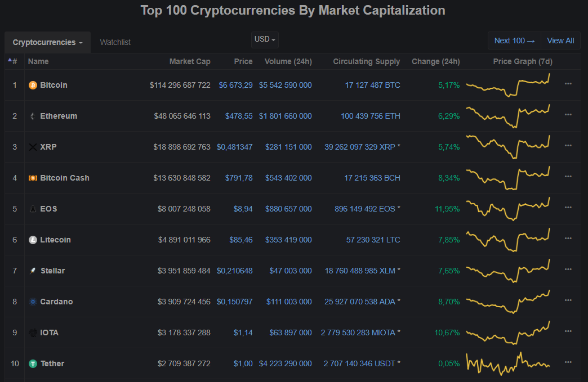Sort by rank number column header
Image resolution: width=588 pixels, height=382 pixels.
click(14, 61)
